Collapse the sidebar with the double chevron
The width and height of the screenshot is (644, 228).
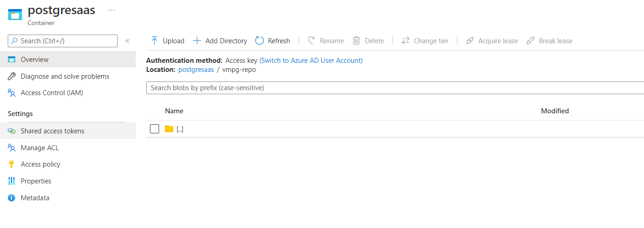(x=128, y=41)
